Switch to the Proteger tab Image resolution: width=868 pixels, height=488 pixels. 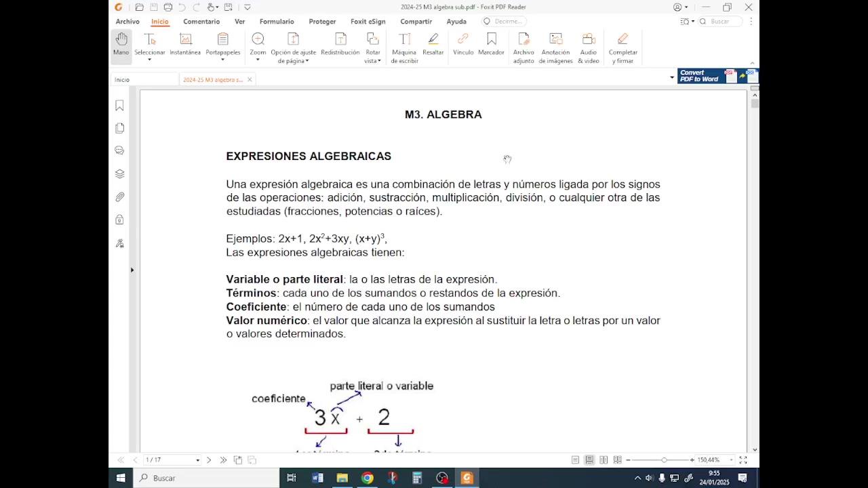pos(322,22)
